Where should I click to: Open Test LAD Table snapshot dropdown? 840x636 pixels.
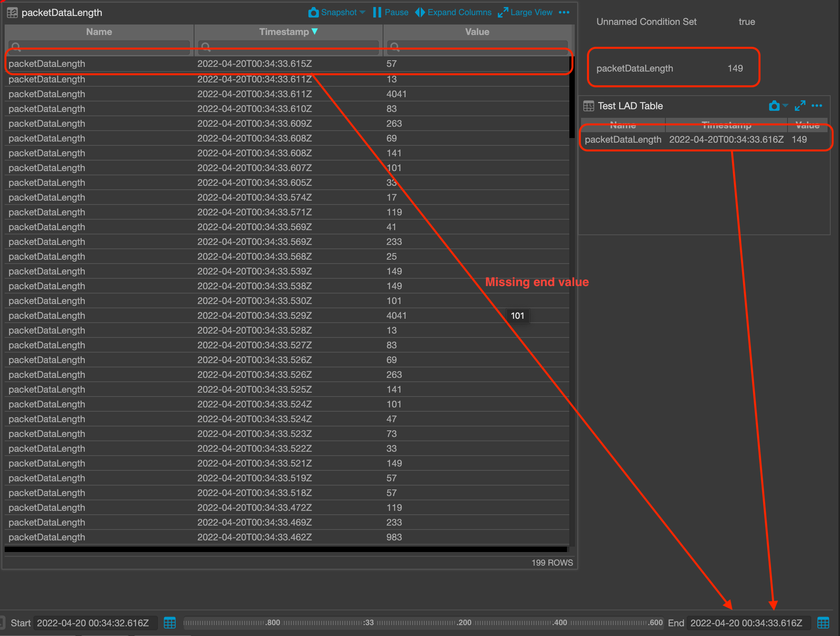tap(785, 106)
